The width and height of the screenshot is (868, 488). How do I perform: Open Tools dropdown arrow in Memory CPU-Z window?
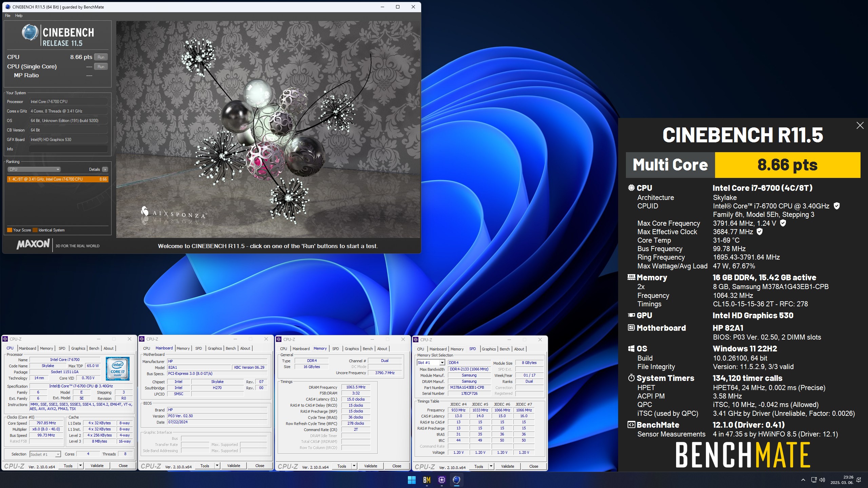pos(354,466)
